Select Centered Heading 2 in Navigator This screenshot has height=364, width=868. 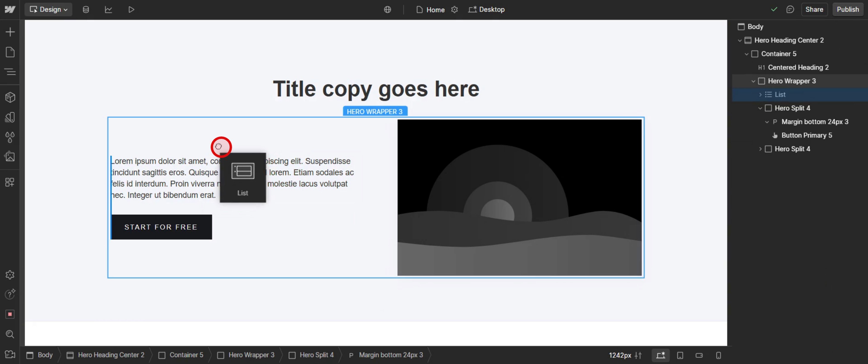click(798, 68)
